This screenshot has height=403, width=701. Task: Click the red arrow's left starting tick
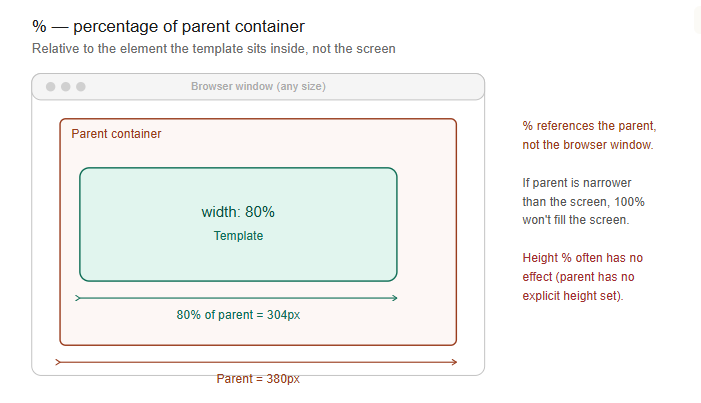58,362
